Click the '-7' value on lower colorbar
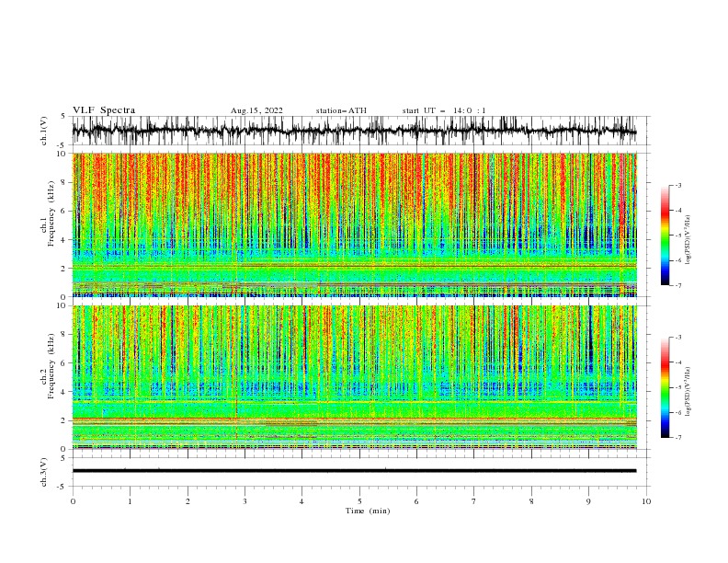The width and height of the screenshot is (728, 563). [x=677, y=438]
